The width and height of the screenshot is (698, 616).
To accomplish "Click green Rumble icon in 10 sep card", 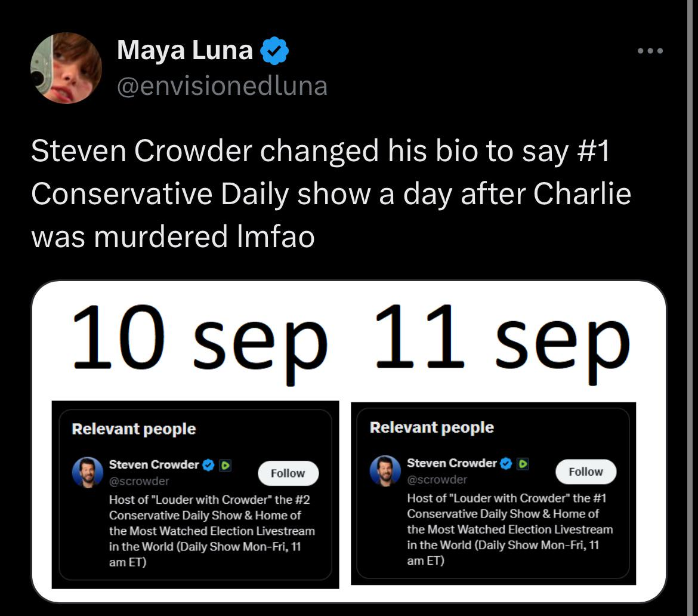I will click(x=225, y=465).
